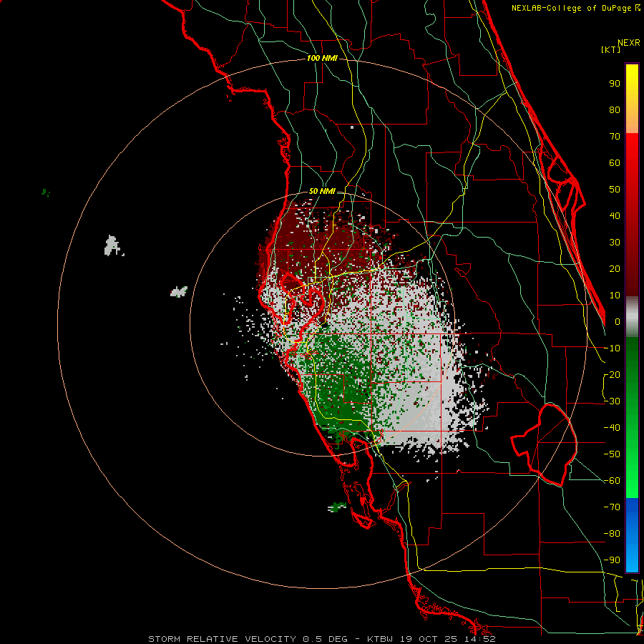Pick the gray zero-velocity color bar segment

click(632, 316)
